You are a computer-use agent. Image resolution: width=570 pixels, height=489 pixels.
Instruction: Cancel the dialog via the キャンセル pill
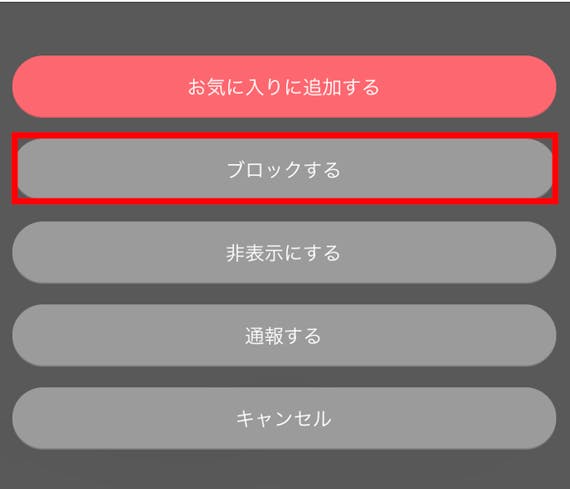[x=284, y=418]
